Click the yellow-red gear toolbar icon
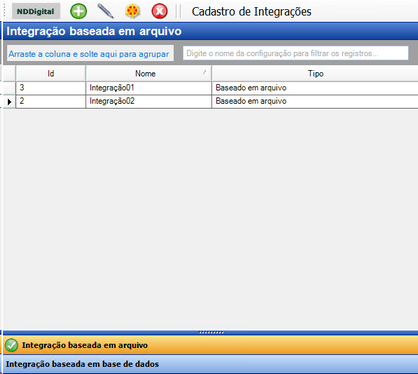Image resolution: width=418 pixels, height=374 pixels. (132, 11)
